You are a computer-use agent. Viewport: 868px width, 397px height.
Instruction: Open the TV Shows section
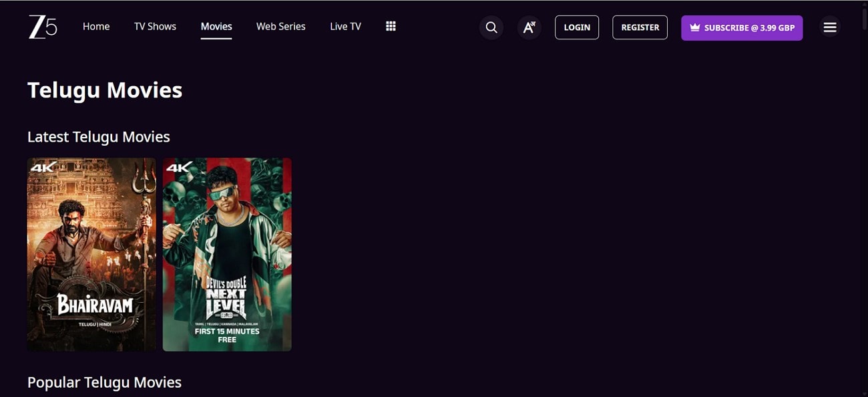pos(155,26)
